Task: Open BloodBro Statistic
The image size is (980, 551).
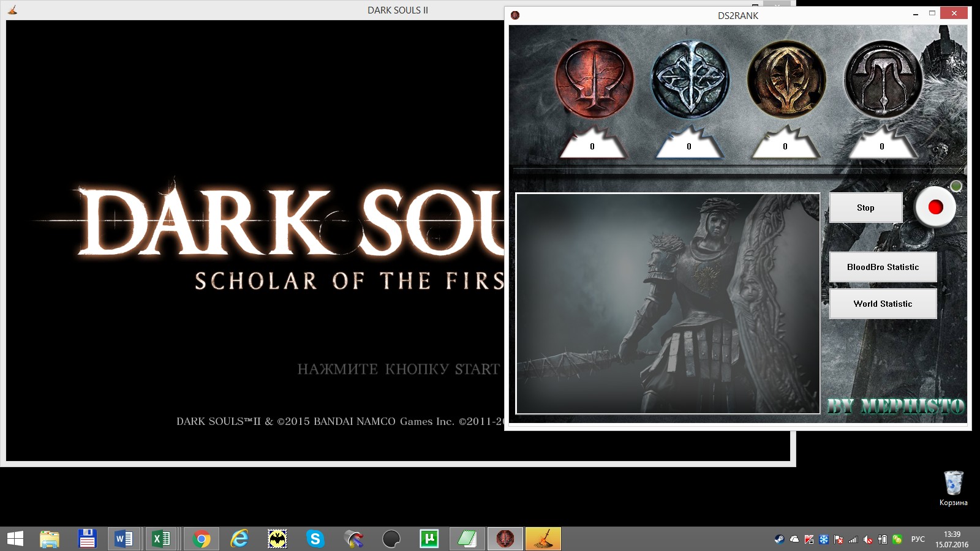Action: point(883,267)
